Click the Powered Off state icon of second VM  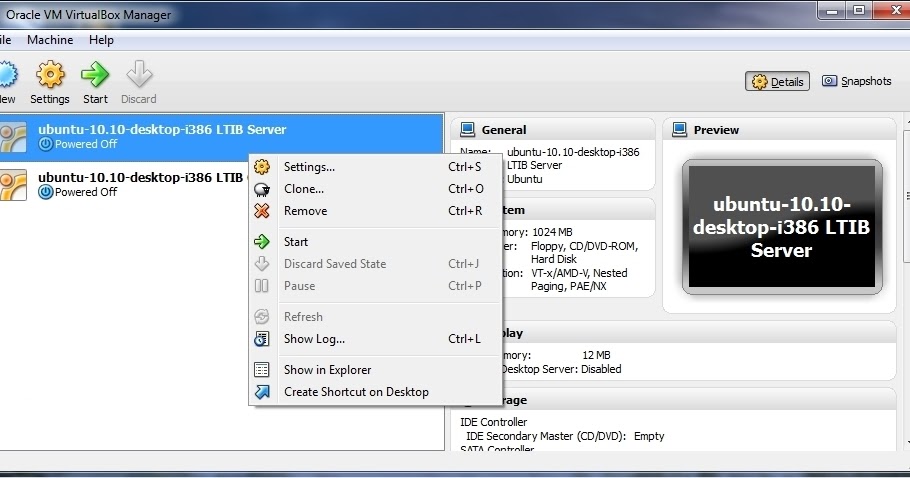tap(45, 192)
